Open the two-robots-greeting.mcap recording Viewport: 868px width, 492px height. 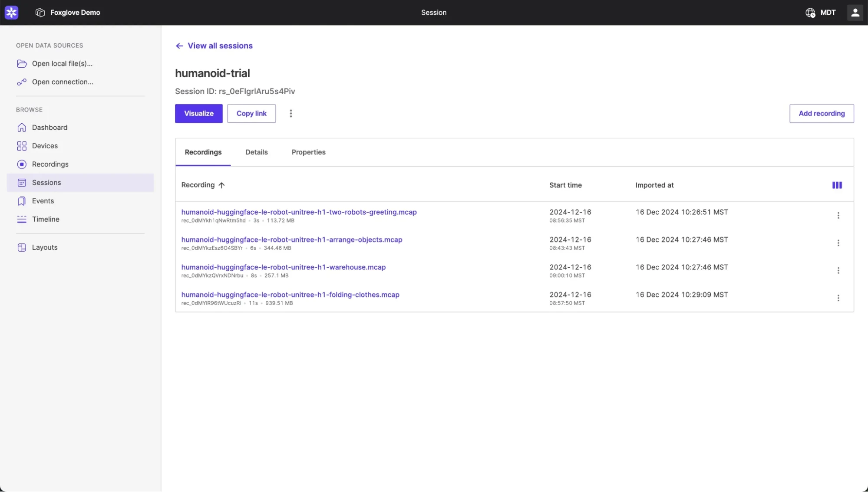coord(299,212)
